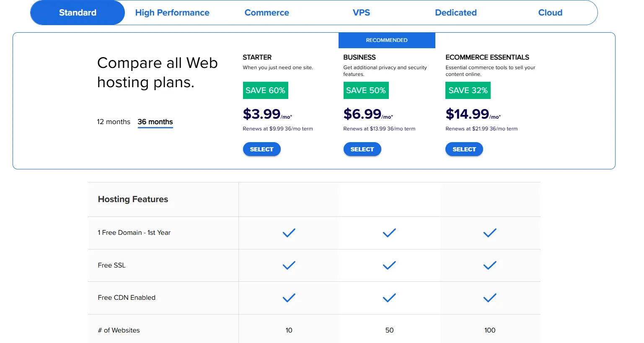Screen dimensions: 644x343
Task: Click SELECT under the Starter plan
Action: coord(261,149)
